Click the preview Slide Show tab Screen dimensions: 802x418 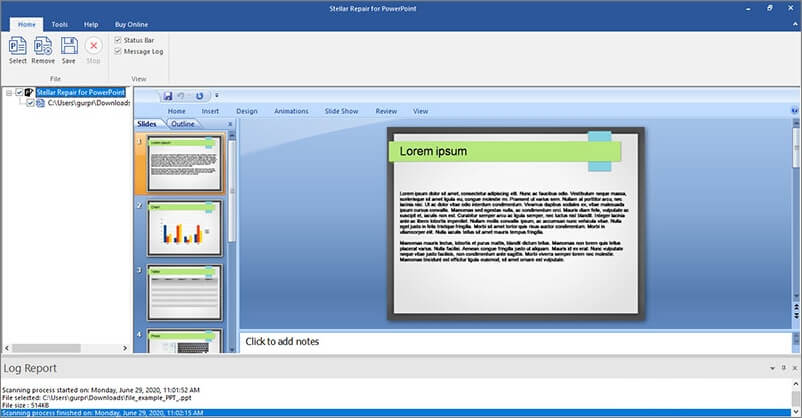341,111
